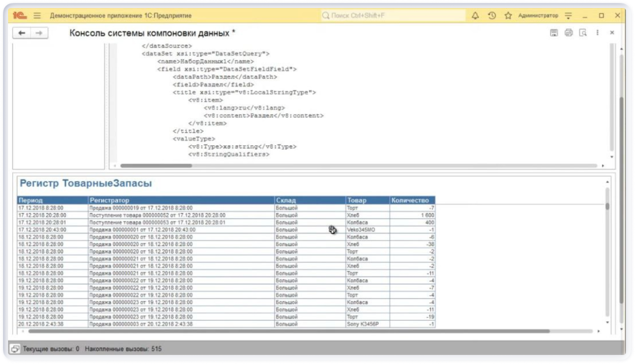The image size is (635, 364).
Task: Click the results table horizontal scrollbar
Action: pos(287,331)
